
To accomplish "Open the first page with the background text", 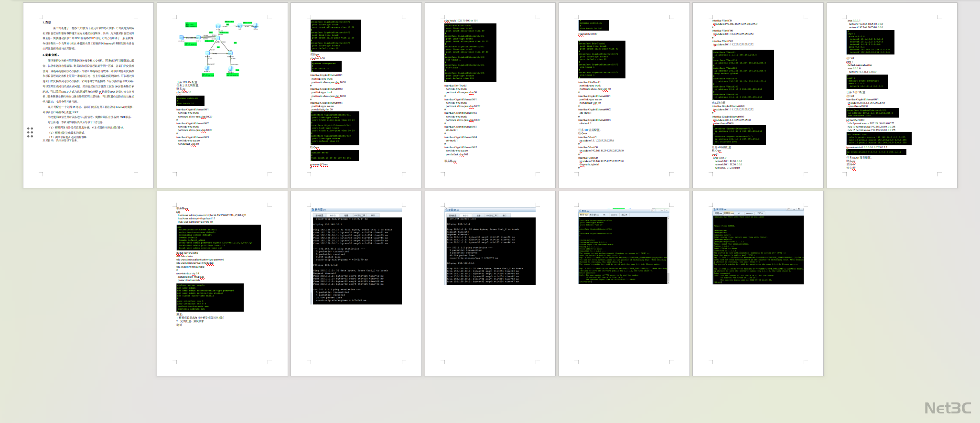I will click(x=88, y=95).
